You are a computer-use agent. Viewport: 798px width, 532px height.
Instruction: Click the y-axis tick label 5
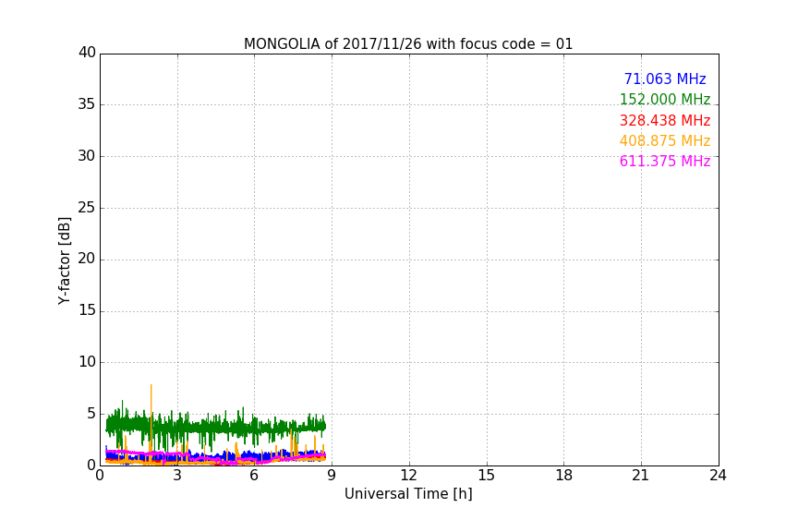(91, 414)
